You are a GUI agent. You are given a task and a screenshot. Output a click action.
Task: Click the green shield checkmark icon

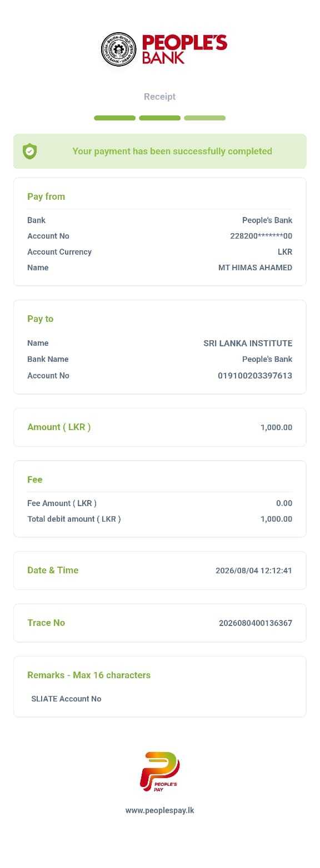pos(30,151)
